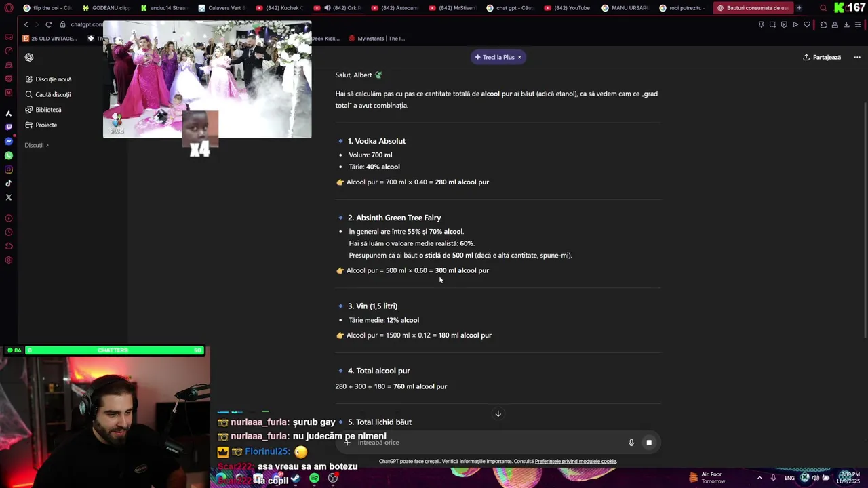Open Messenger from the Opera sidebar
868x488 pixels.
click(x=8, y=141)
